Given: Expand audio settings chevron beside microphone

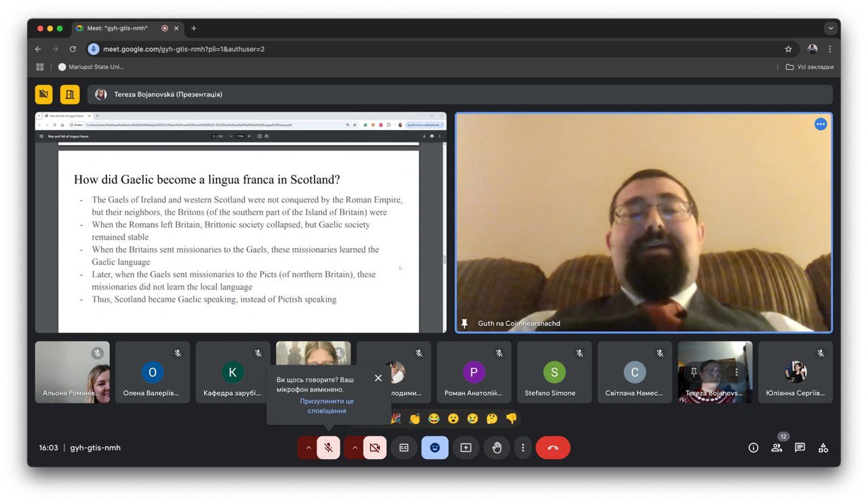Looking at the screenshot, I should click(x=308, y=448).
